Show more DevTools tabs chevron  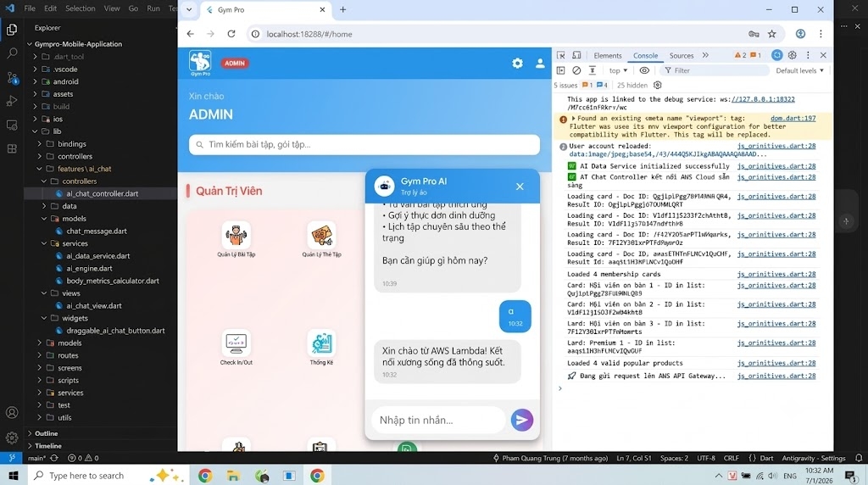(705, 55)
